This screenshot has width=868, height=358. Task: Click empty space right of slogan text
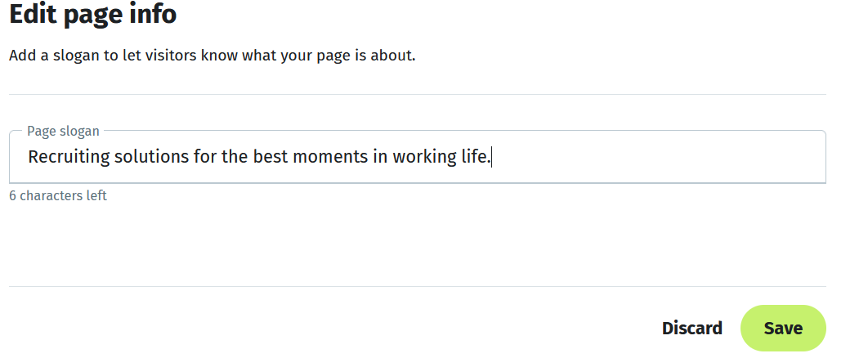[x=654, y=157]
